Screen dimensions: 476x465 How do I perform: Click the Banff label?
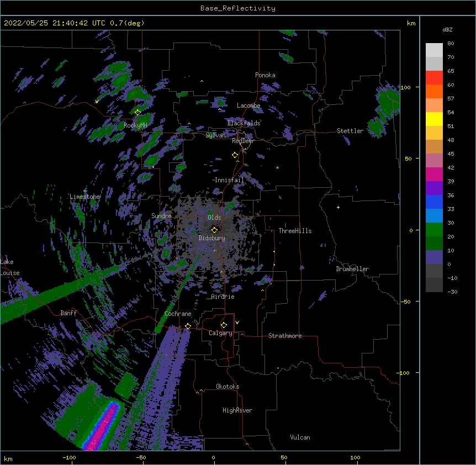click(x=68, y=313)
